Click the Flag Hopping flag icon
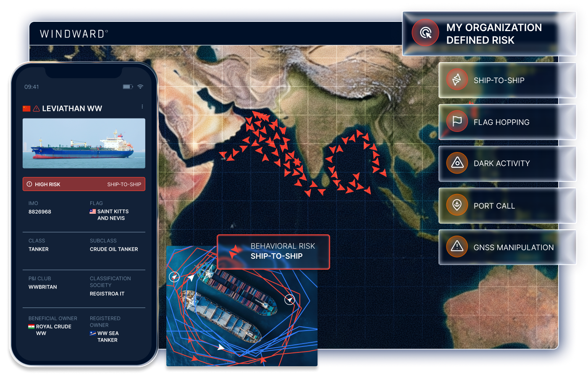 (x=457, y=121)
